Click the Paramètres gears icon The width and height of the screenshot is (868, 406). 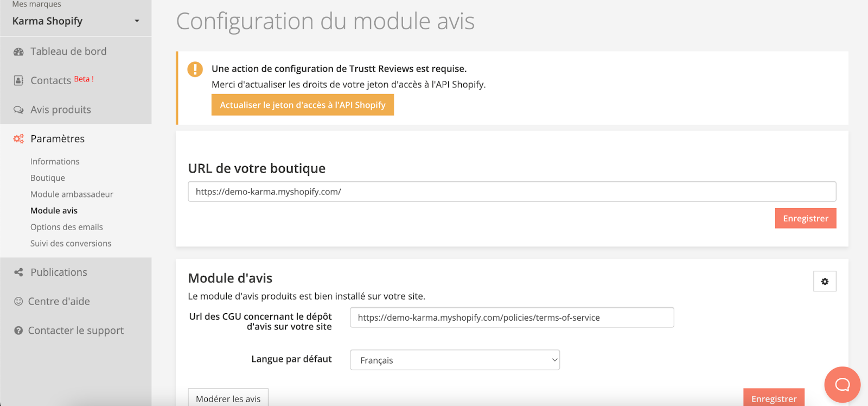point(18,139)
